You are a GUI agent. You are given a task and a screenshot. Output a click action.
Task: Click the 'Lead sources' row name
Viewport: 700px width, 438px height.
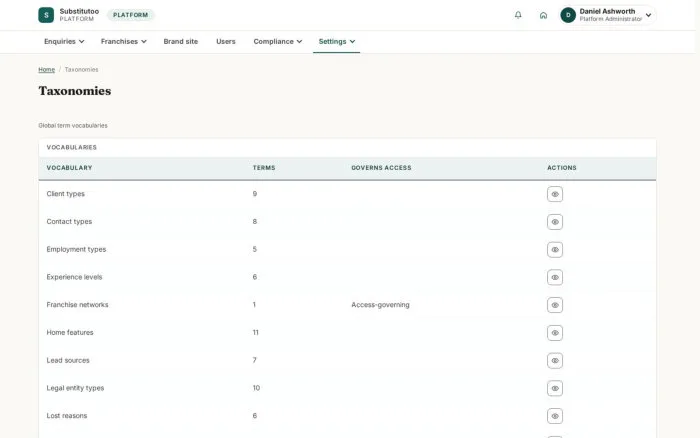[68, 360]
